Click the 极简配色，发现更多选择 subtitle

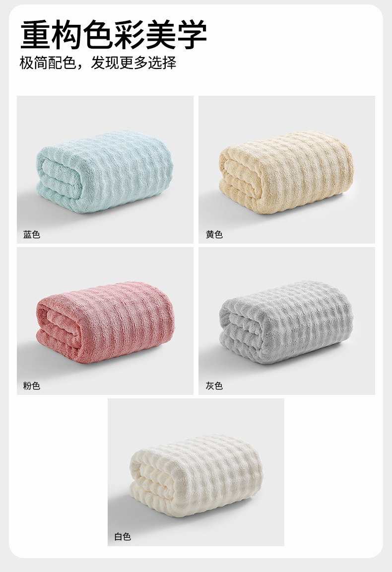click(98, 63)
